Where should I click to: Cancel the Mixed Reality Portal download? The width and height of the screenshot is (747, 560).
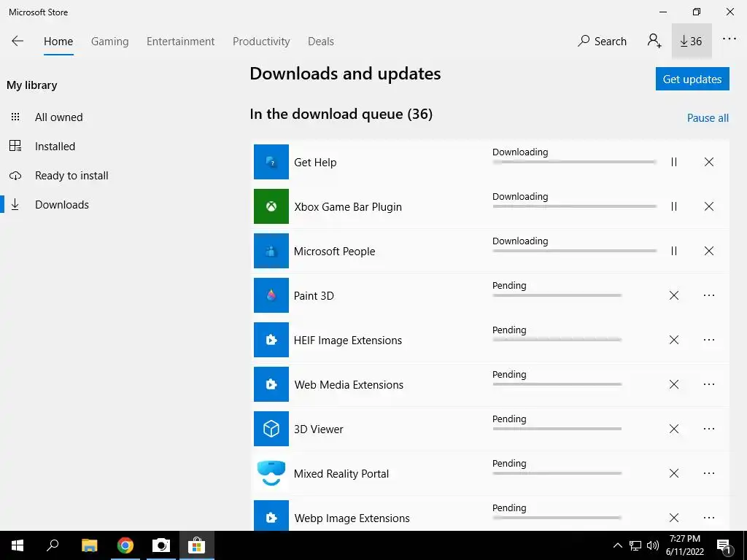(673, 473)
